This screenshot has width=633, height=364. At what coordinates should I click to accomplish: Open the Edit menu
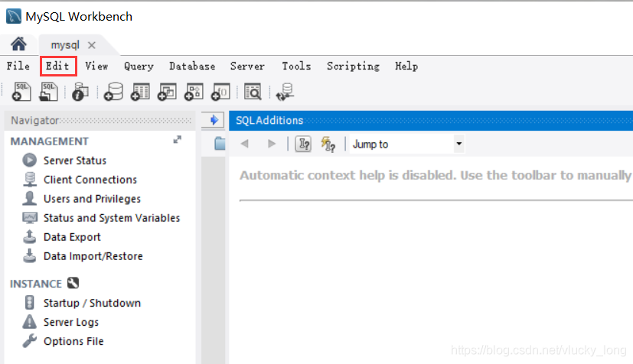pos(57,66)
